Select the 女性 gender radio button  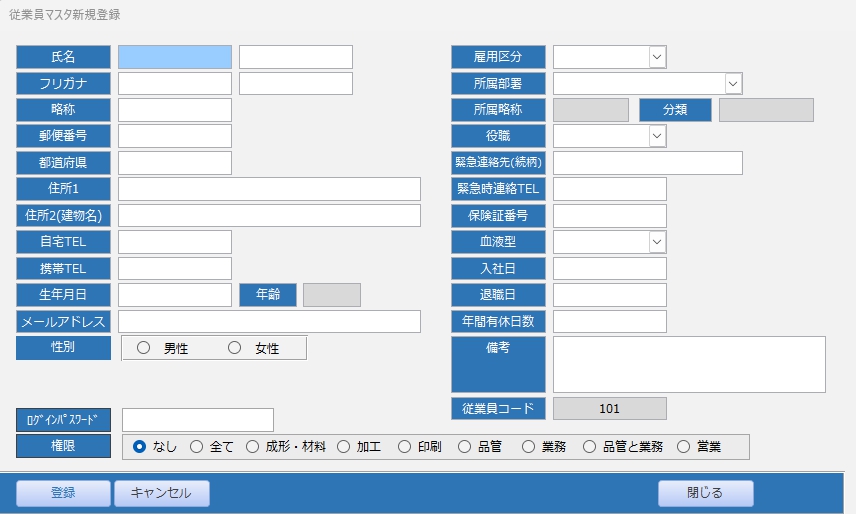(x=235, y=348)
